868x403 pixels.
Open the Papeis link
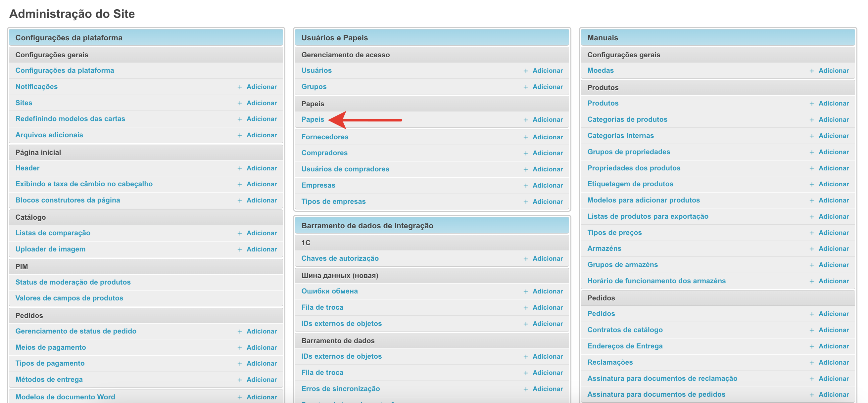(313, 119)
